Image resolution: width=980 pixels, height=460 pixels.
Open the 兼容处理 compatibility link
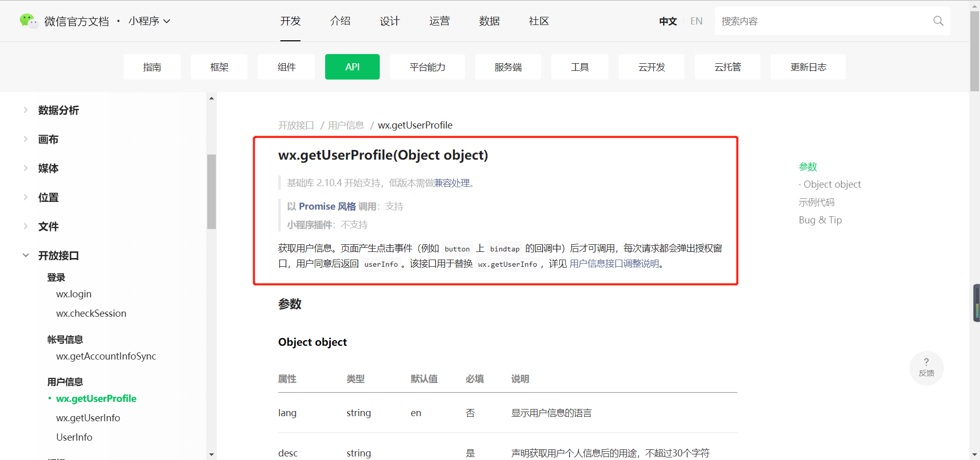pyautogui.click(x=454, y=183)
